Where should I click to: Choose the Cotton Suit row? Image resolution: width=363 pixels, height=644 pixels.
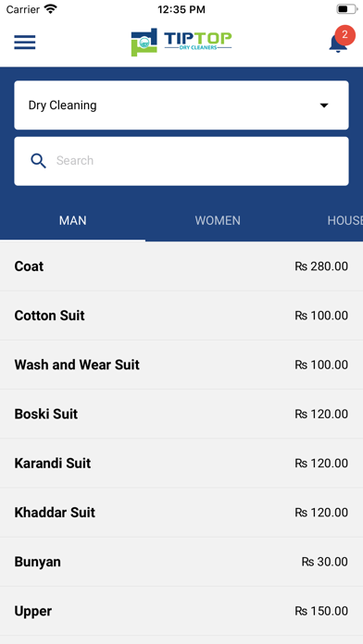coord(181,316)
